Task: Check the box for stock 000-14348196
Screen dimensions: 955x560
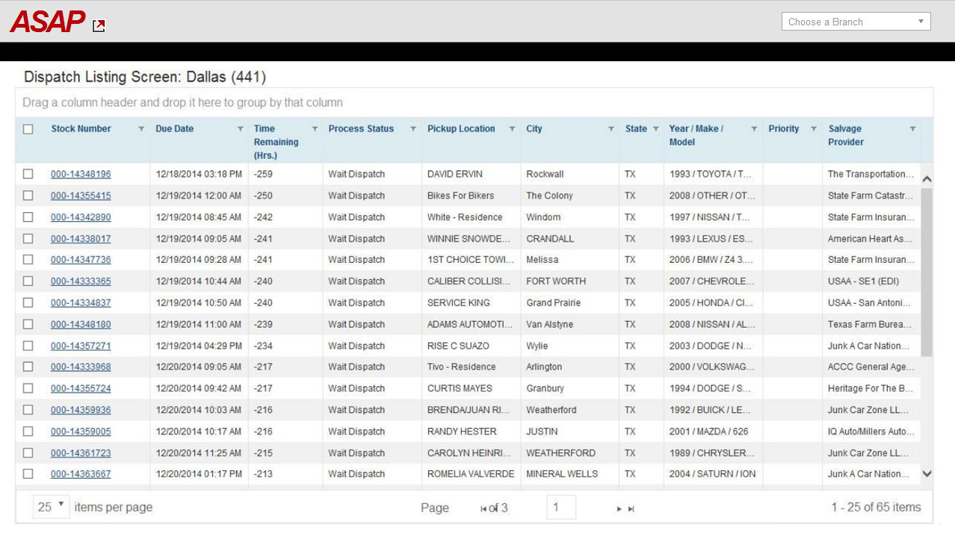Action: click(x=28, y=174)
